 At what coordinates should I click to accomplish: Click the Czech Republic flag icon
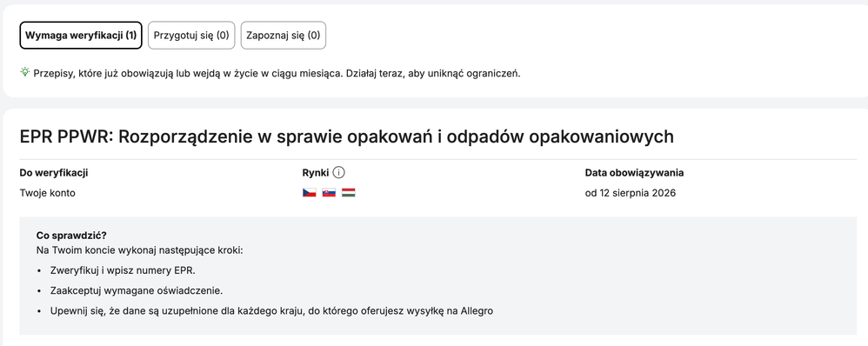309,193
